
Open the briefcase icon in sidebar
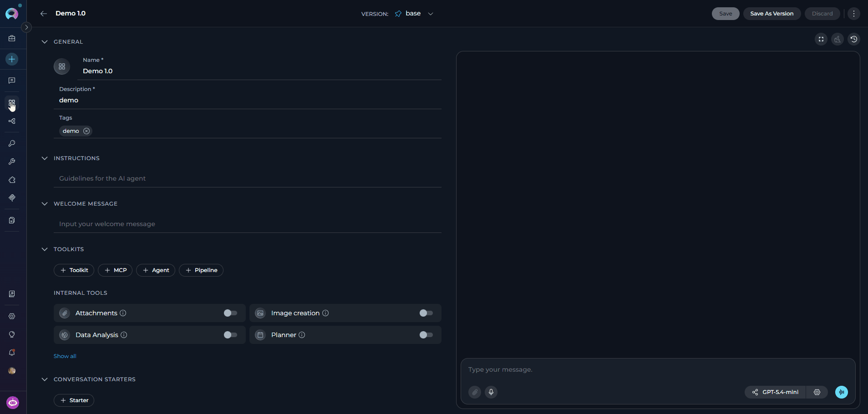[12, 39]
